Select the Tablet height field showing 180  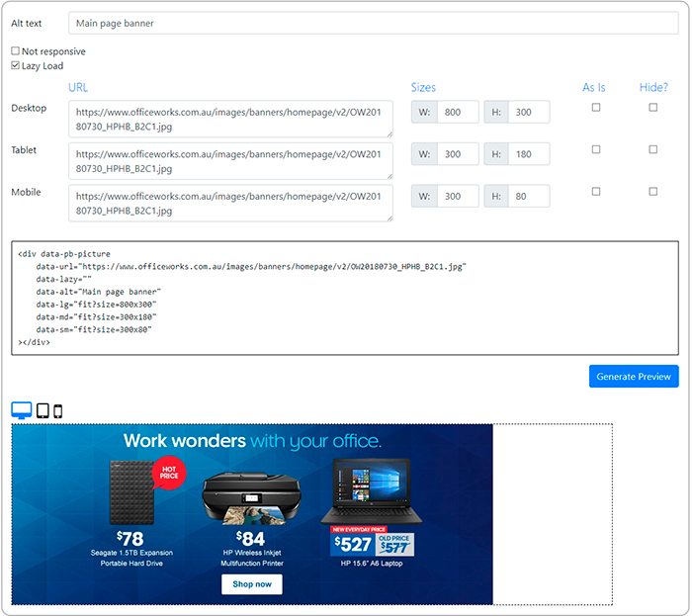(x=529, y=154)
